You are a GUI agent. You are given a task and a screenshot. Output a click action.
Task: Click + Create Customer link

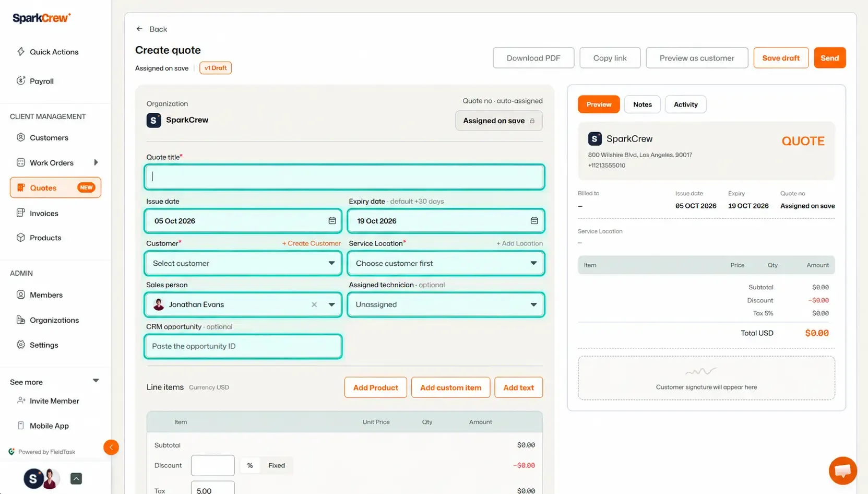coord(311,243)
